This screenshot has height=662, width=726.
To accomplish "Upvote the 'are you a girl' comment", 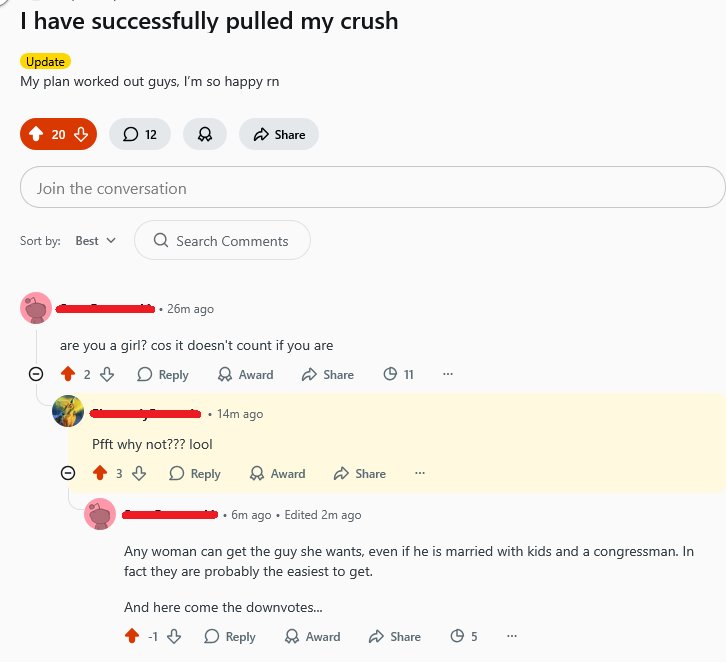I will coord(68,374).
